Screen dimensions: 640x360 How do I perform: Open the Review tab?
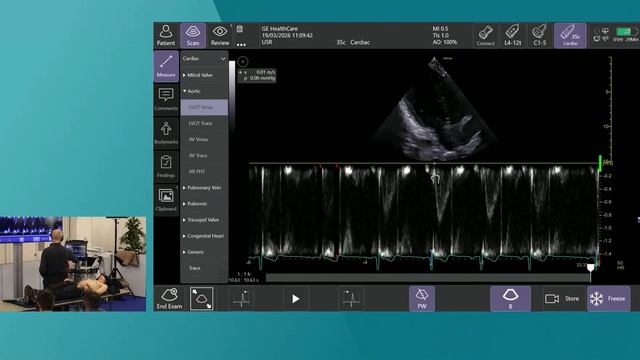coord(220,35)
